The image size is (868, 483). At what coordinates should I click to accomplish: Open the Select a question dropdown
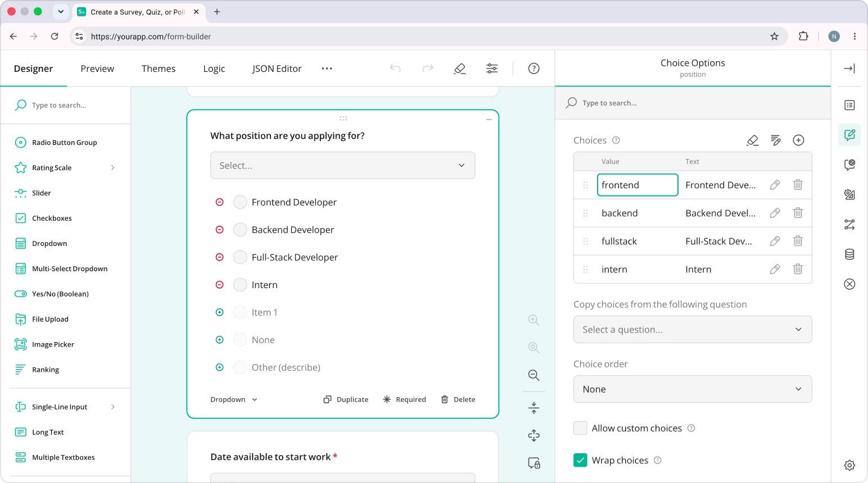click(693, 330)
